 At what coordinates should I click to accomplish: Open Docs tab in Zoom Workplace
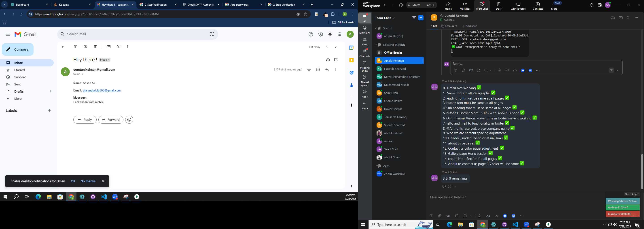pyautogui.click(x=499, y=6)
